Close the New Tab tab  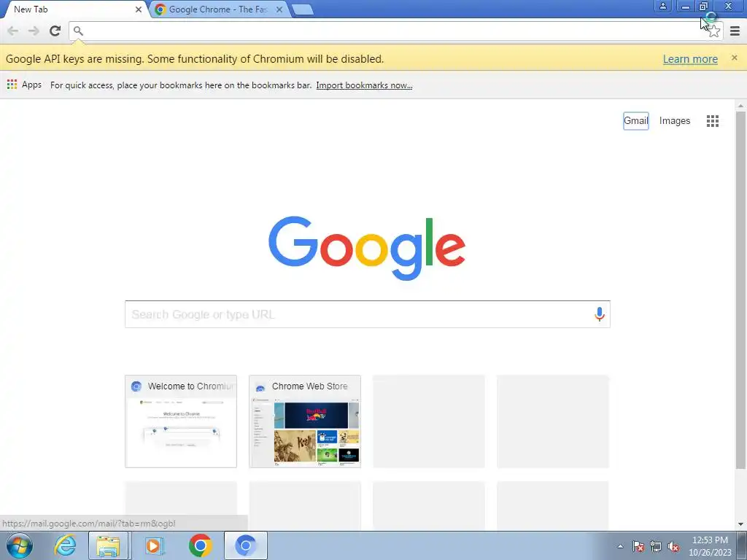tap(138, 9)
